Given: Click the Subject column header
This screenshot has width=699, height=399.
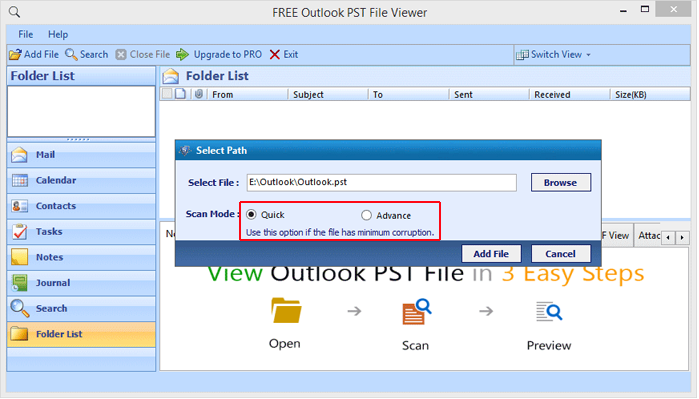Looking at the screenshot, I should pyautogui.click(x=329, y=94).
